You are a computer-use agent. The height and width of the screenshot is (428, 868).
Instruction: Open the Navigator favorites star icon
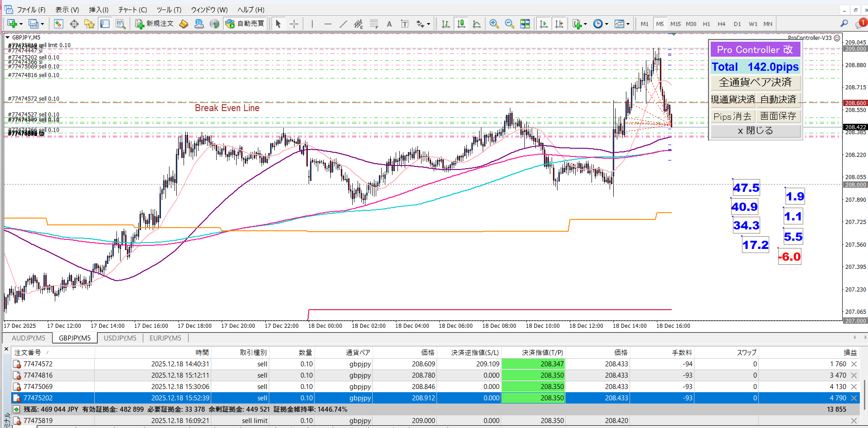click(x=89, y=24)
